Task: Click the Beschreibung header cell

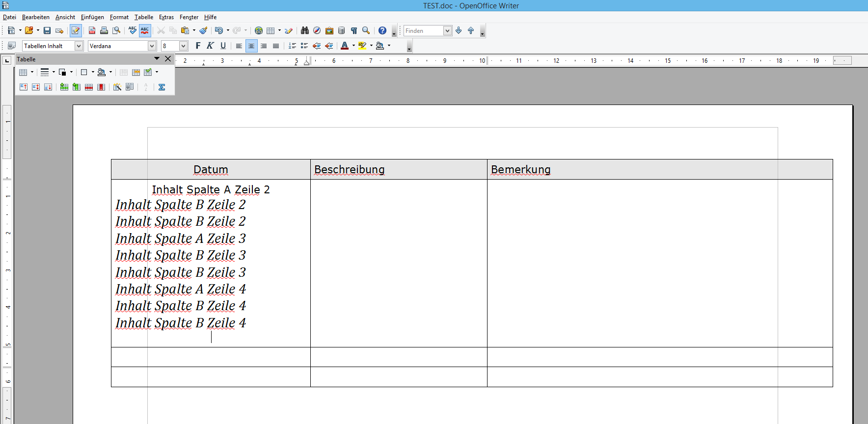Action: [398, 170]
